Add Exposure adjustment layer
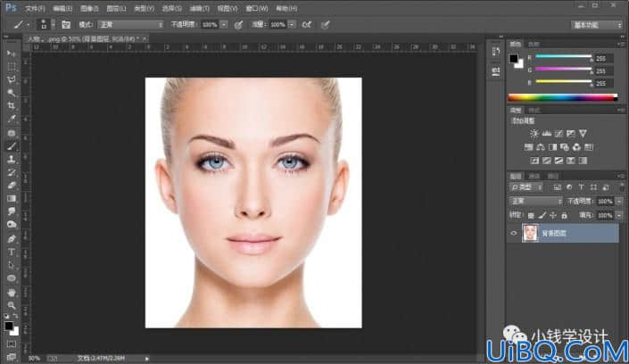 point(570,133)
